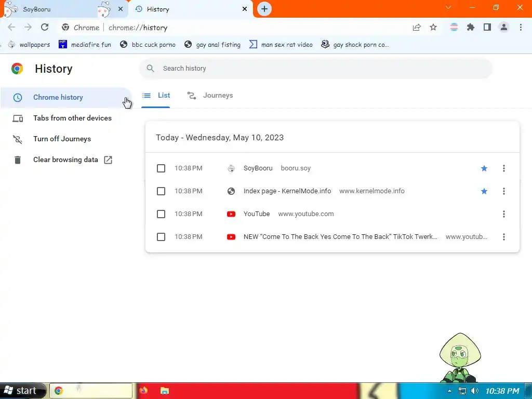Open more actions for SoyBooru entry
The width and height of the screenshot is (532, 399).
click(x=504, y=168)
